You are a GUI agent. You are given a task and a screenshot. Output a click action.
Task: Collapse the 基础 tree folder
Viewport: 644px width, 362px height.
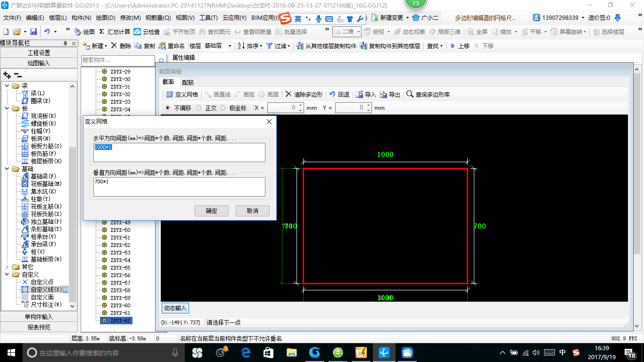(7, 169)
